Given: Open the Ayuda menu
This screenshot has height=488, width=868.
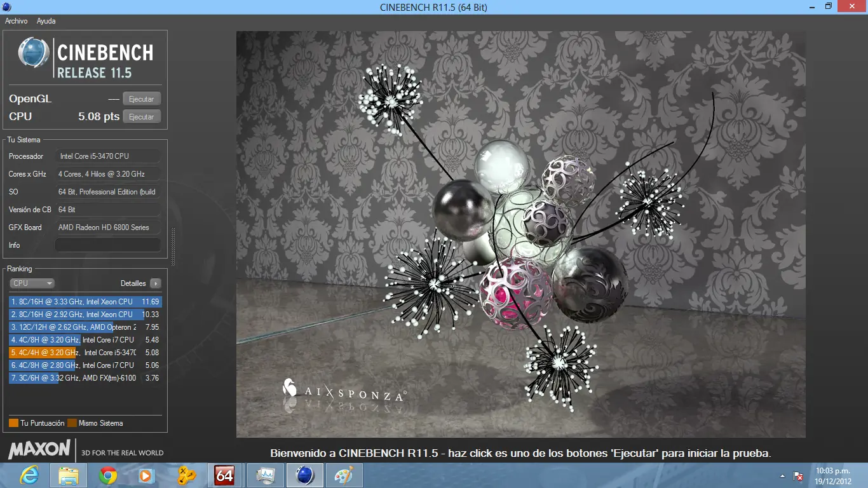Looking at the screenshot, I should point(46,21).
